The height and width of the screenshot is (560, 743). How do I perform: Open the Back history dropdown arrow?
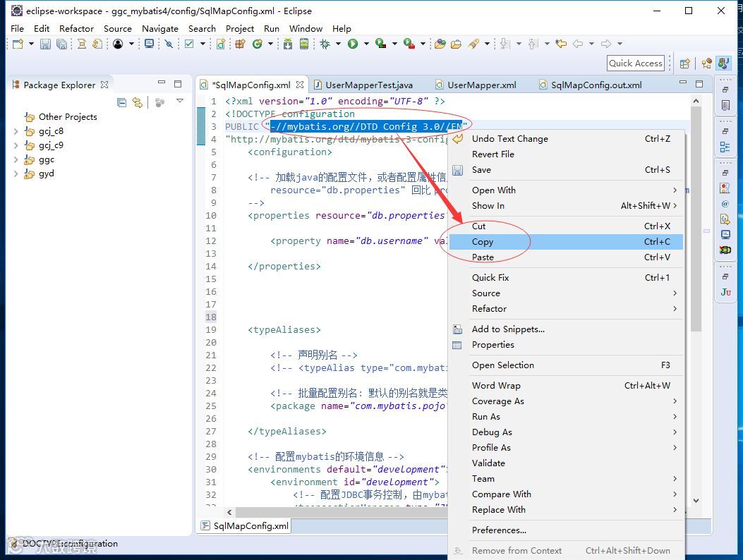coord(591,44)
